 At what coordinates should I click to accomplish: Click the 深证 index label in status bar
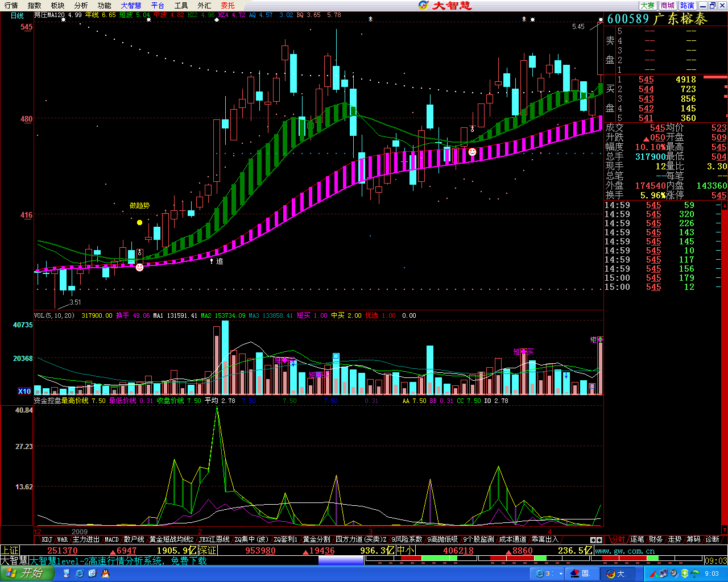(208, 550)
